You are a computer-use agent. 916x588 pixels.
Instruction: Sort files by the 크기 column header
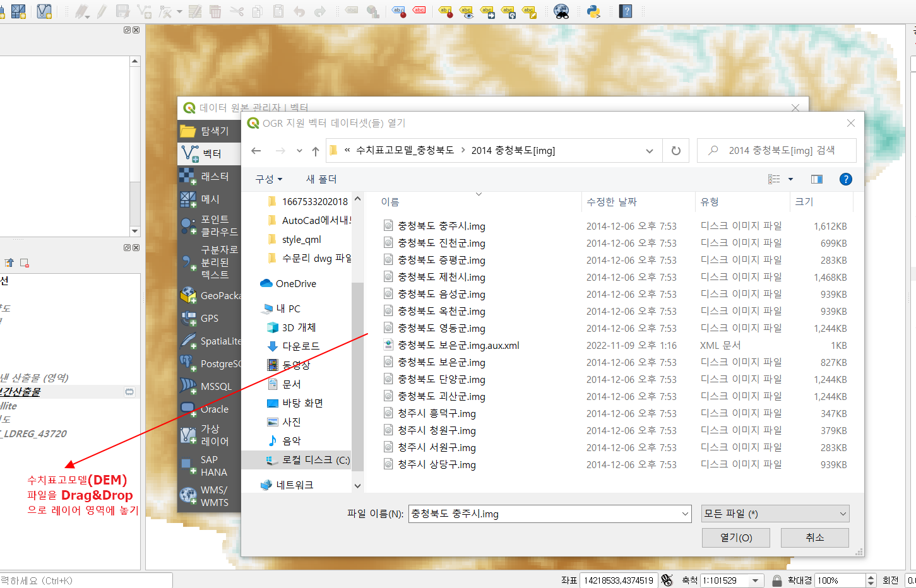tap(804, 202)
